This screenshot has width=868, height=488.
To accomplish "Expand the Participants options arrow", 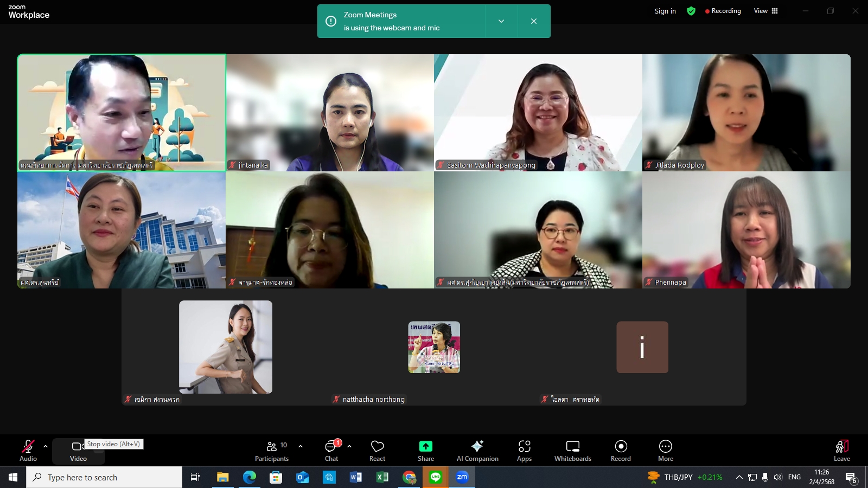I will click(x=301, y=446).
